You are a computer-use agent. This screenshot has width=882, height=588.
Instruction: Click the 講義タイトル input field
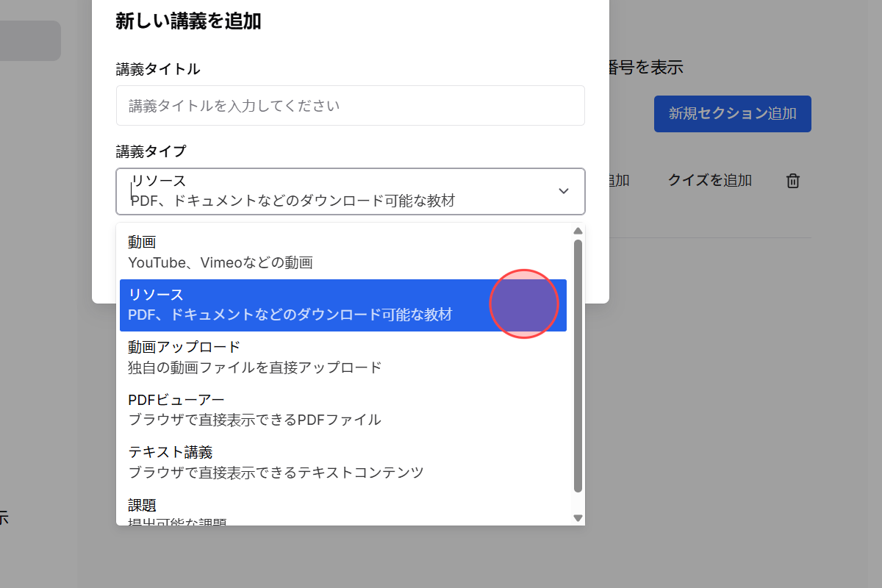[351, 105]
